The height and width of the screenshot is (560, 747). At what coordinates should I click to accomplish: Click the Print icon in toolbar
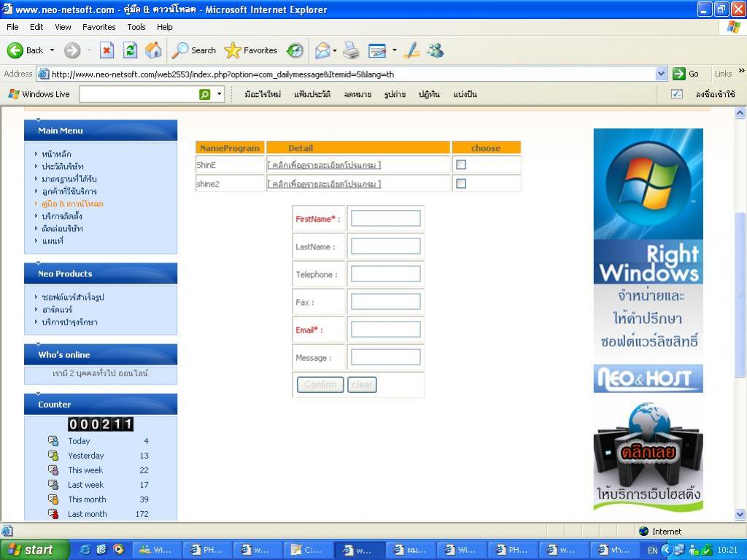(x=352, y=50)
